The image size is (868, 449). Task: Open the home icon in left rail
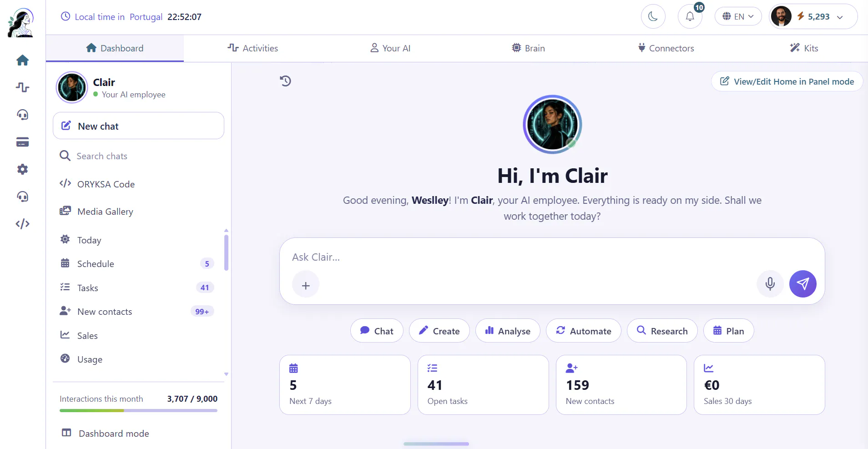click(x=22, y=60)
